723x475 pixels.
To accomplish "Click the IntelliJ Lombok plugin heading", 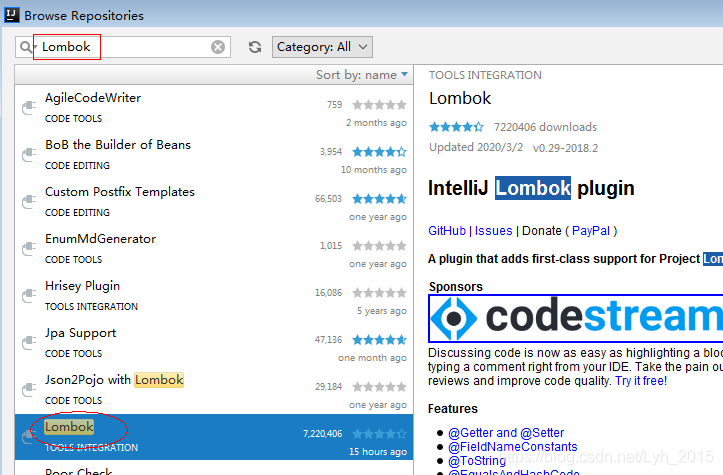I will click(x=531, y=188).
